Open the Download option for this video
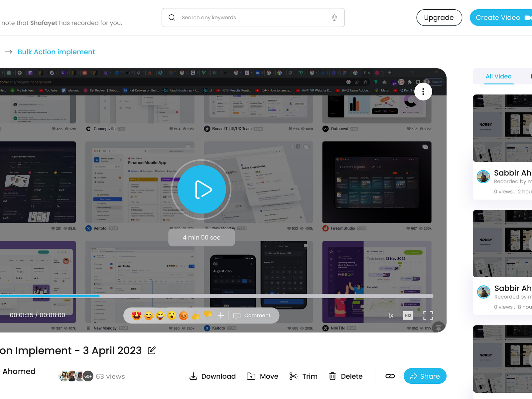This screenshot has height=399, width=532. coord(212,376)
